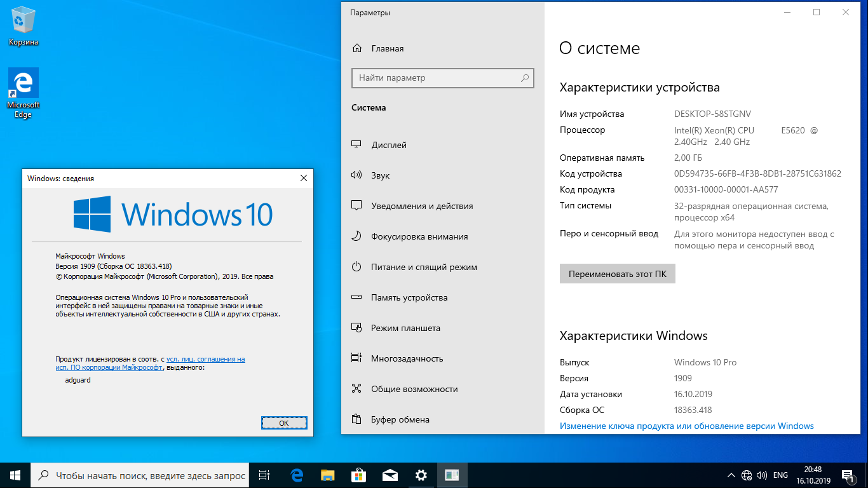Click the 2,00 ГБ memory value

coord(688,158)
